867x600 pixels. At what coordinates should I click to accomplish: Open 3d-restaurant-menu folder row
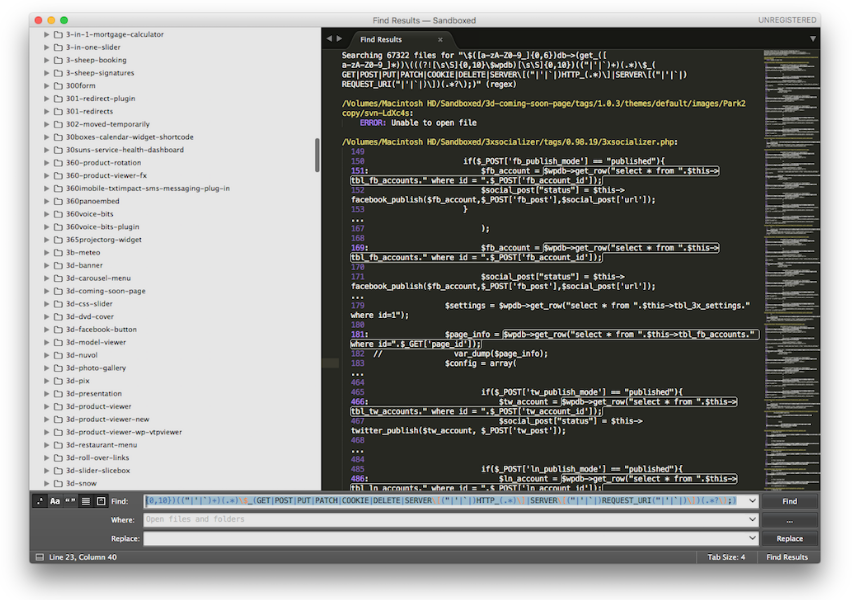click(174, 445)
